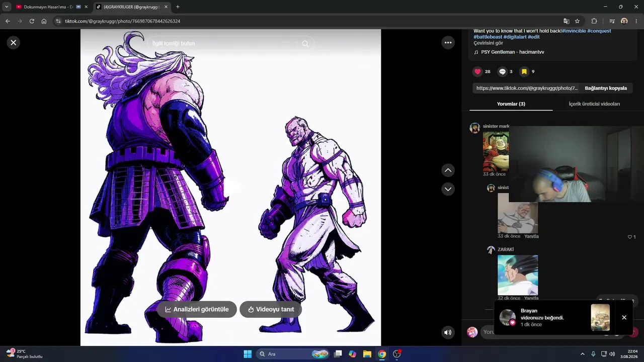Open a new browser tab
This screenshot has height=362, width=644.
(x=178, y=7)
